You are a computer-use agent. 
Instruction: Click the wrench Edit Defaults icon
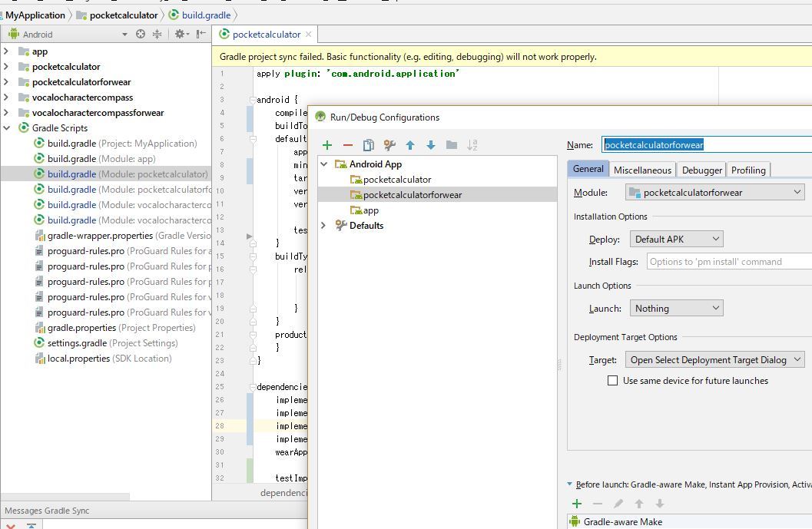[x=389, y=145]
